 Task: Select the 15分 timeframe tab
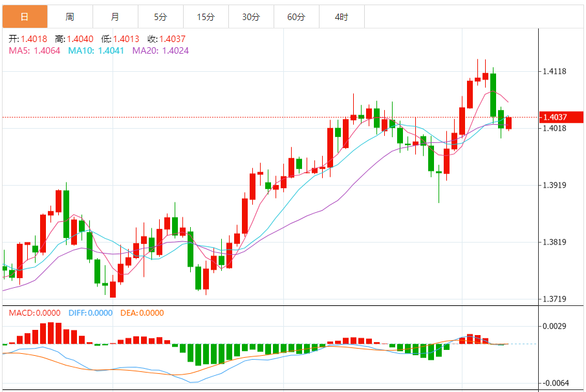point(206,17)
